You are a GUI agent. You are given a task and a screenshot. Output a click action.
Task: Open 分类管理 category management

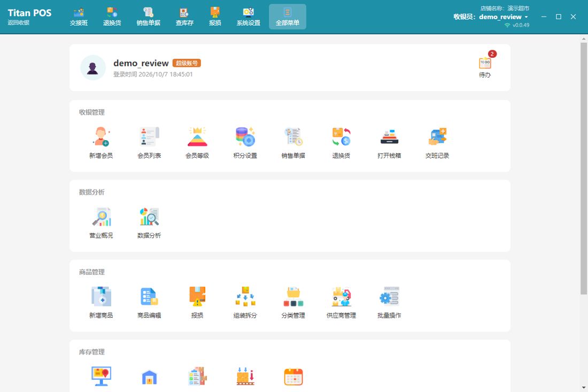click(293, 303)
